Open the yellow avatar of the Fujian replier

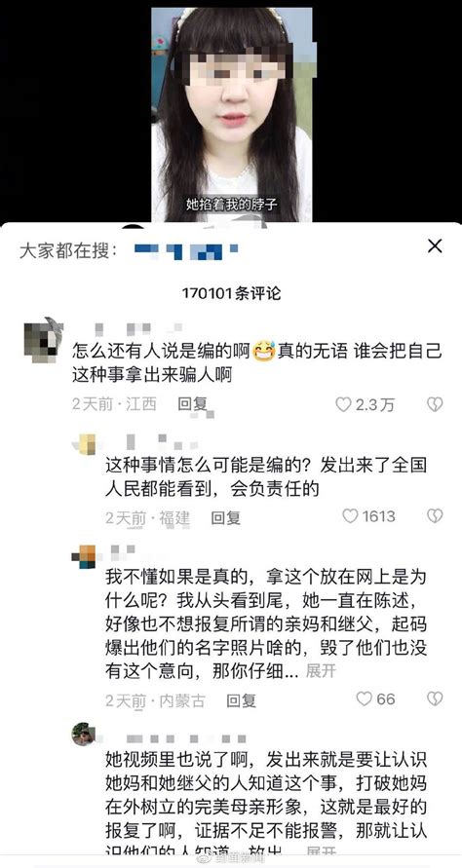[87, 444]
